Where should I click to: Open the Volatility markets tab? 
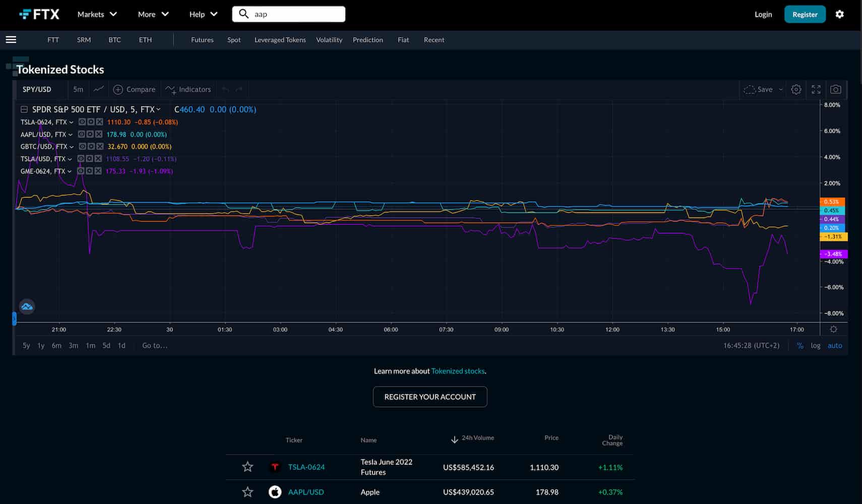pyautogui.click(x=329, y=40)
